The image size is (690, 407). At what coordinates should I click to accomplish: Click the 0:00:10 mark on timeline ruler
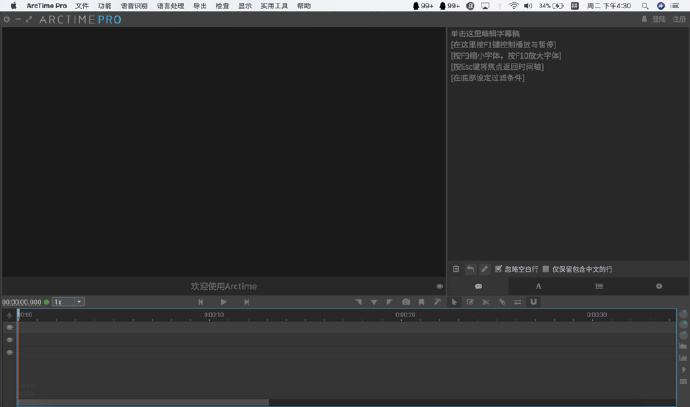[214, 315]
